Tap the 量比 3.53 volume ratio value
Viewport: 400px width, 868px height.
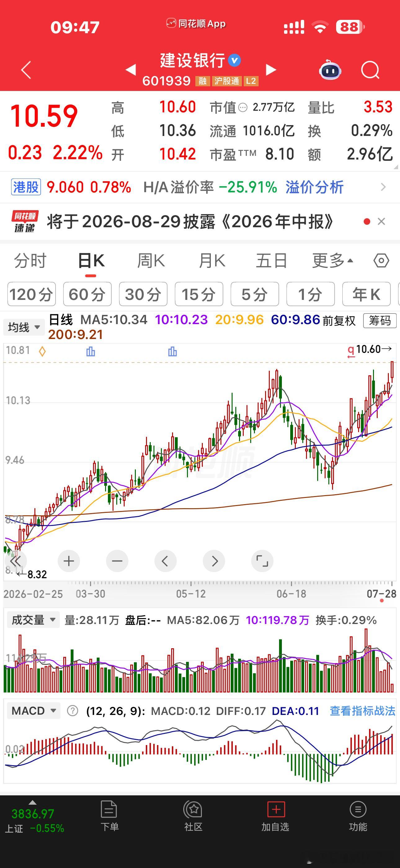[x=378, y=107]
